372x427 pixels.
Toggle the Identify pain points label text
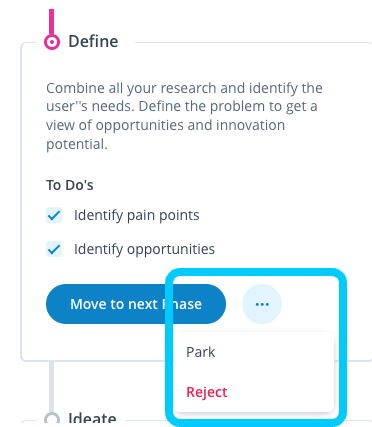point(137,215)
